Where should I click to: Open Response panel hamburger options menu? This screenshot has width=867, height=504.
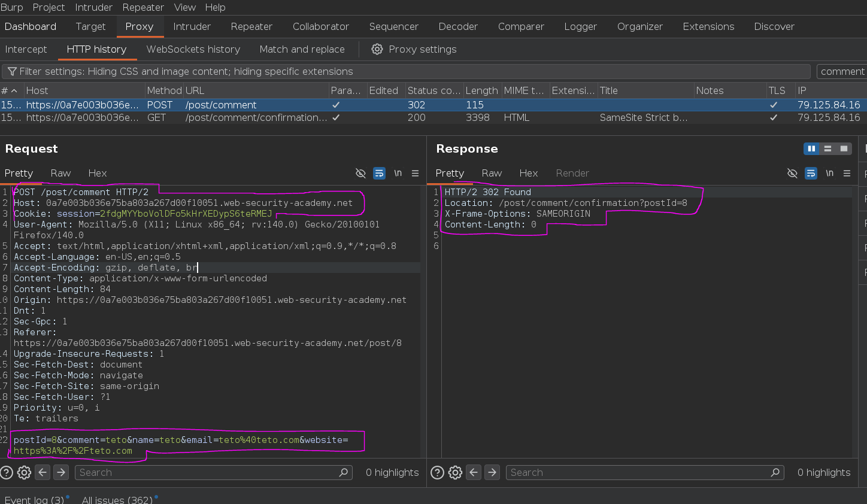847,173
